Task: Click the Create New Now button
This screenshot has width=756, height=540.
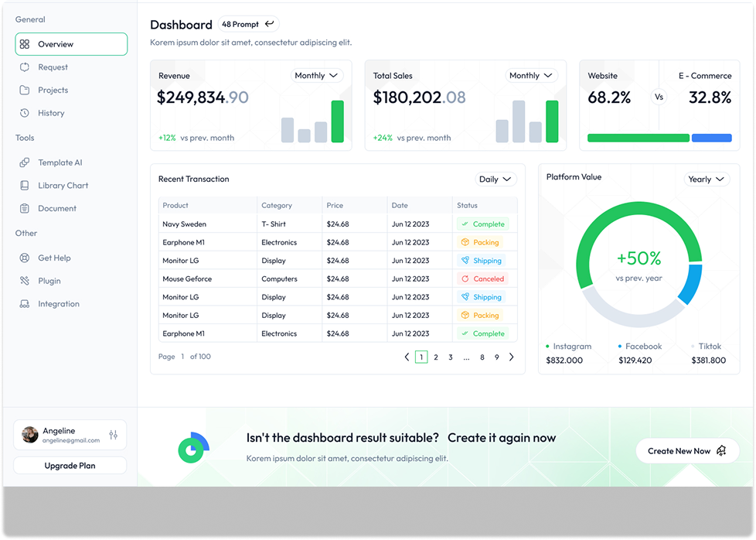Action: tap(687, 451)
